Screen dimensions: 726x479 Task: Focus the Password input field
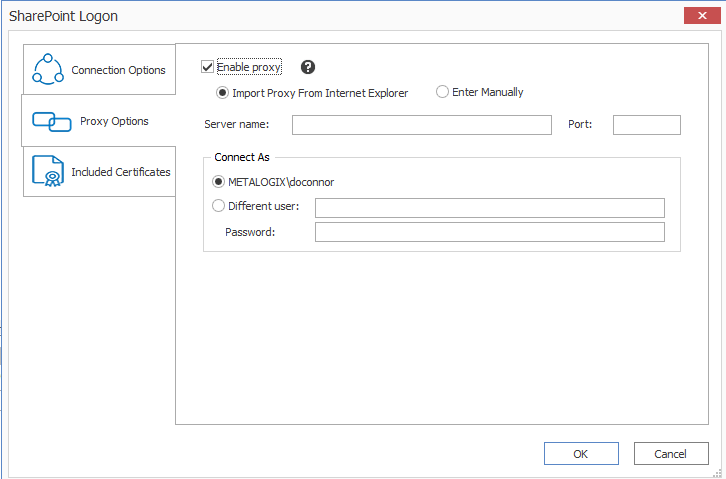pyautogui.click(x=489, y=232)
